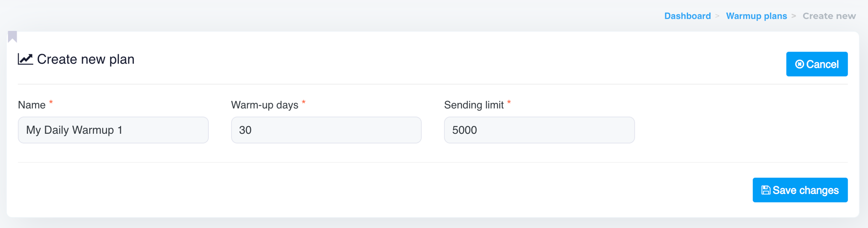Go to Warmup plans breadcrumb link
The height and width of the screenshot is (228, 868).
756,16
